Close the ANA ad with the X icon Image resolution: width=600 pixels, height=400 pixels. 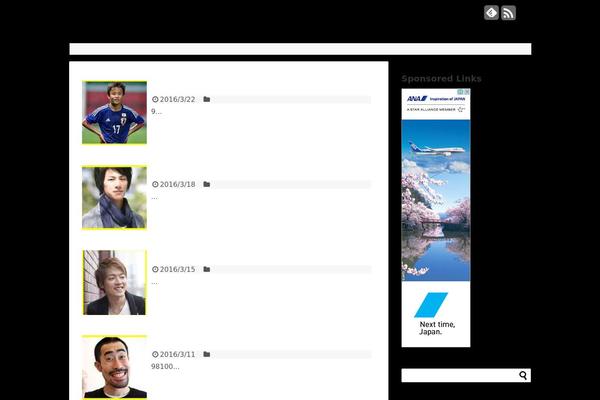(467, 92)
